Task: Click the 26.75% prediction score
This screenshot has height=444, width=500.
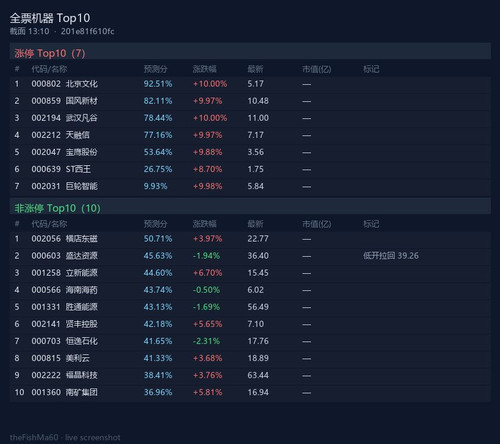Action: point(158,169)
